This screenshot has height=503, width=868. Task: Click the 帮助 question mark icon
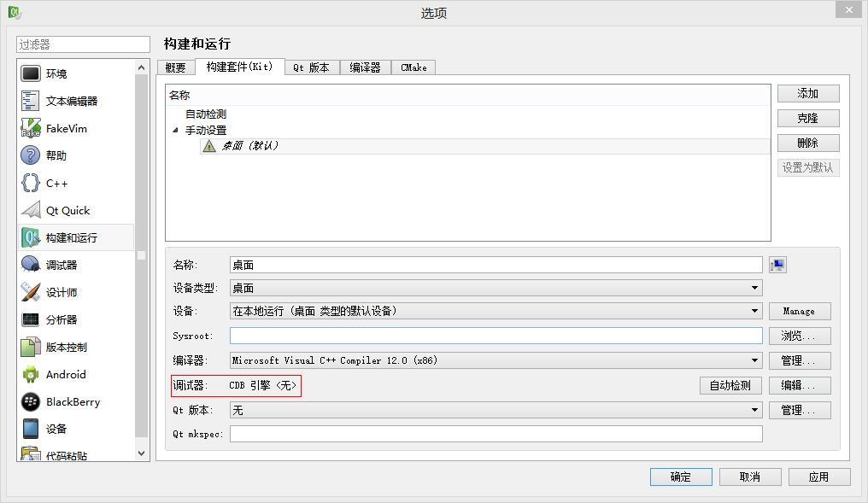pos(31,155)
